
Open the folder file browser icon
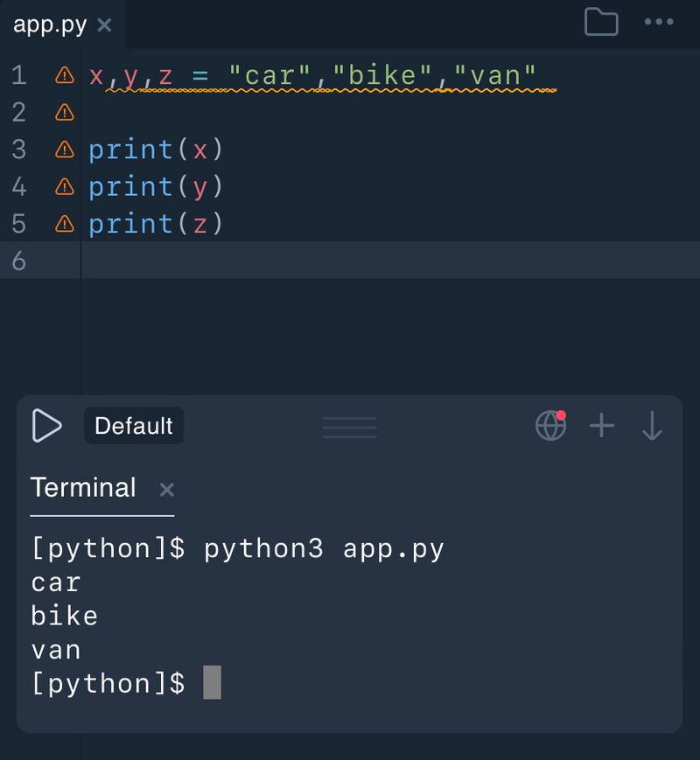[601, 22]
